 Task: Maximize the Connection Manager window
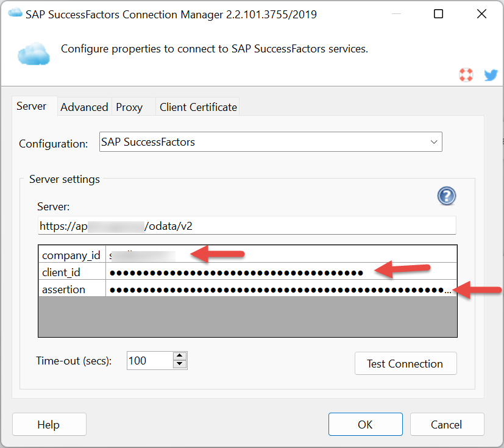(438, 14)
